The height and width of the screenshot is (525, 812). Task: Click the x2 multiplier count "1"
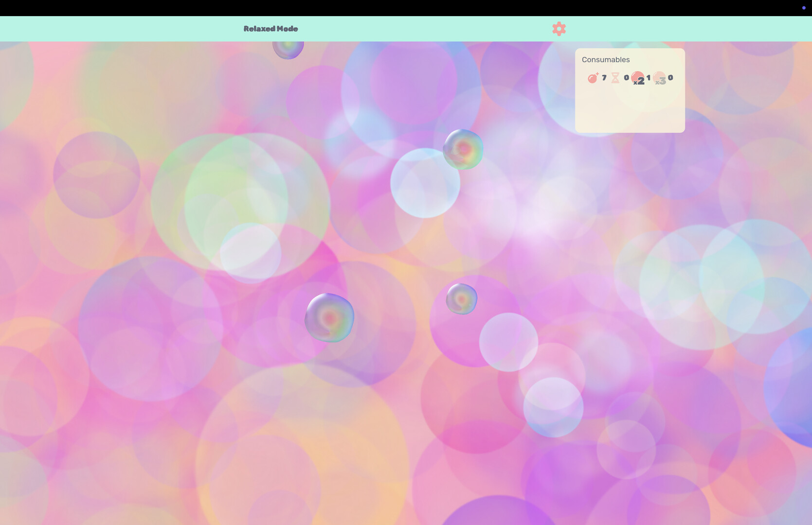649,78
